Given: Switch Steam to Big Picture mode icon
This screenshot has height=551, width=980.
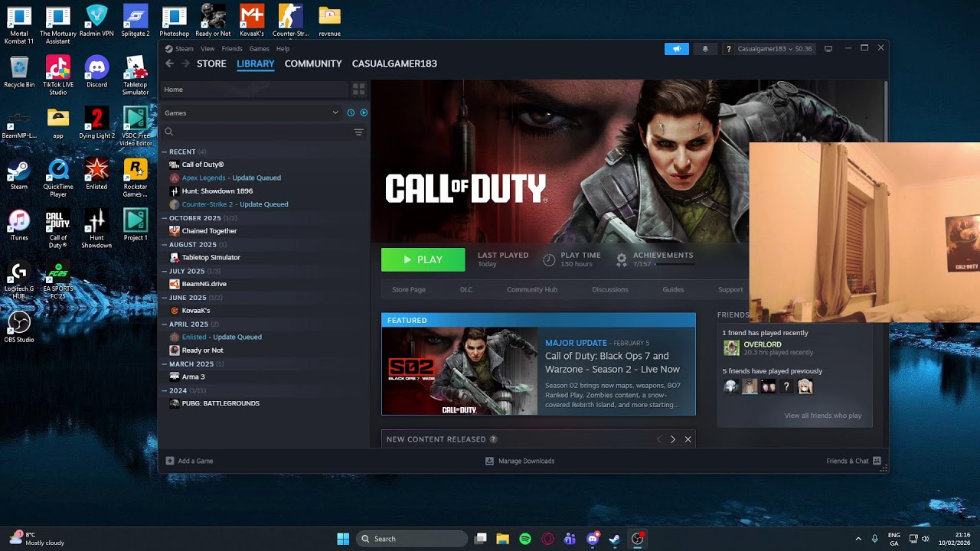Looking at the screenshot, I should click(x=828, y=49).
